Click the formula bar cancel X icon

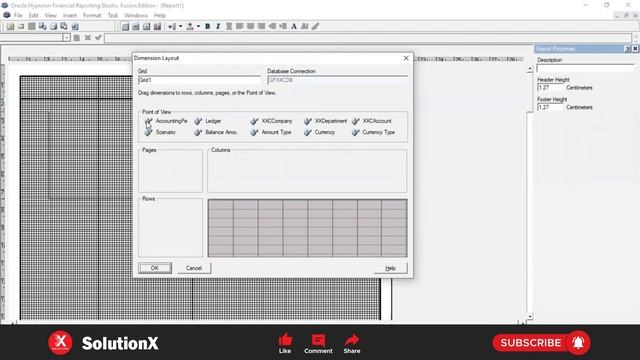87,38
